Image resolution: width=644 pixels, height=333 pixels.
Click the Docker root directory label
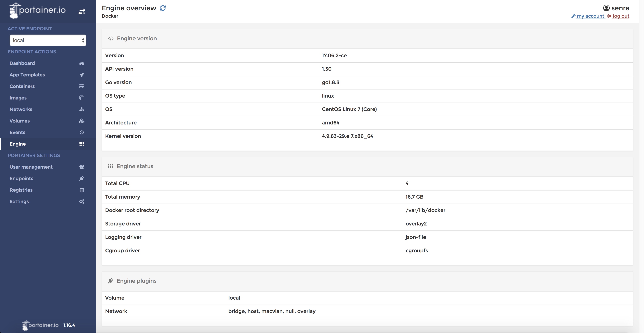pos(132,210)
